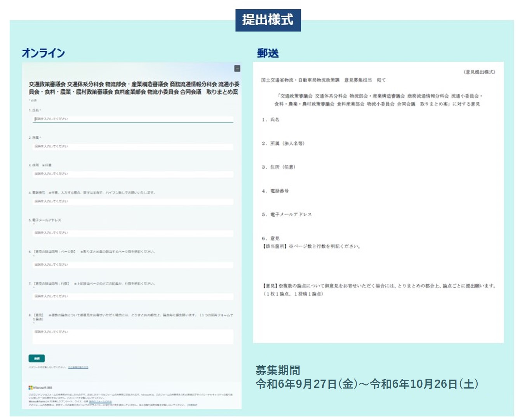The image size is (522, 420).
Task: Click the ページ数 page number input field
Action: tap(133, 265)
